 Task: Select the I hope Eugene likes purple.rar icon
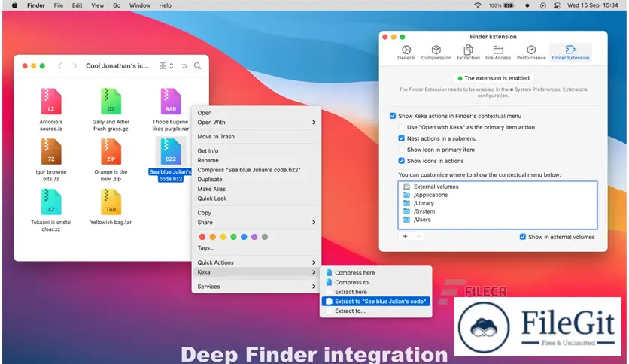point(171,102)
